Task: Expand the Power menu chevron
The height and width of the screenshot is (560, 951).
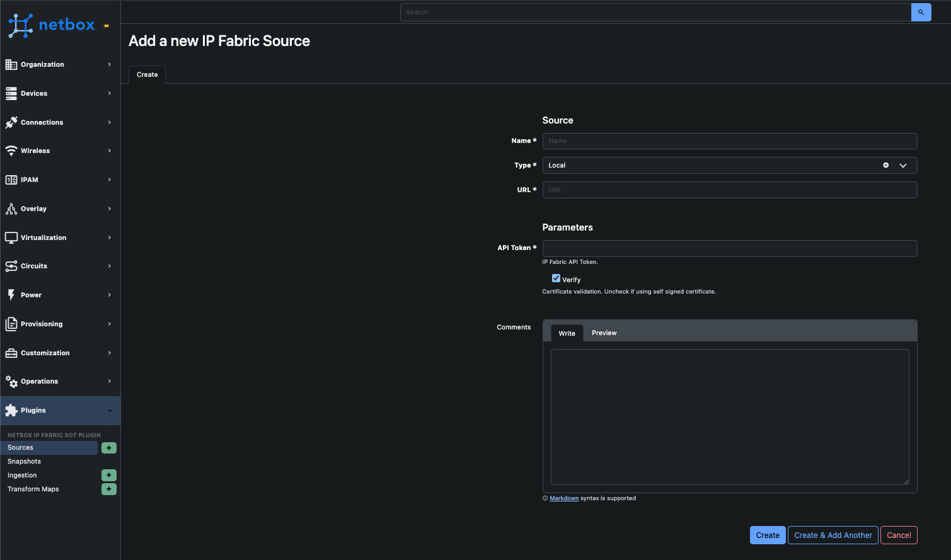Action: (x=110, y=295)
